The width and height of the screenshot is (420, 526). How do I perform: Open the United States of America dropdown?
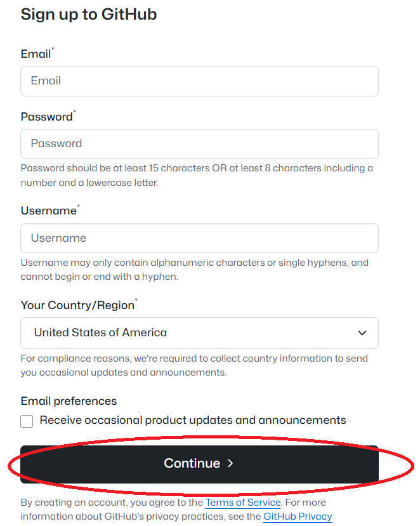pos(199,333)
